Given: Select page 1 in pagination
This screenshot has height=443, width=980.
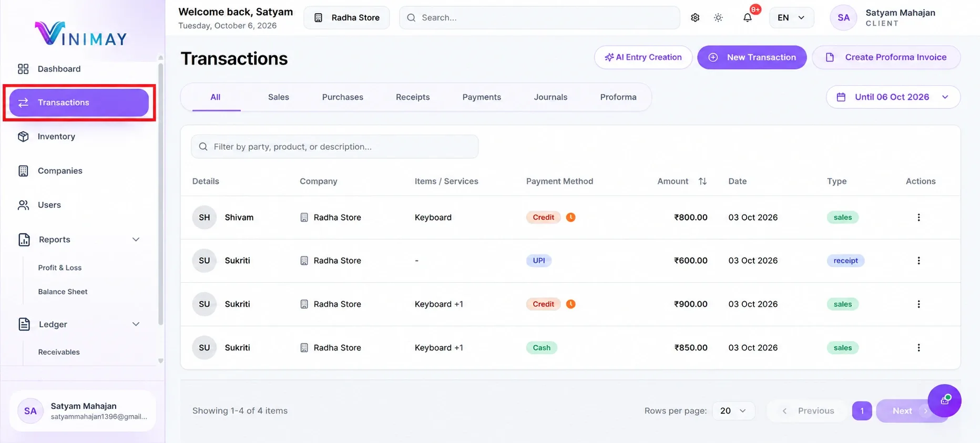Looking at the screenshot, I should click(862, 411).
